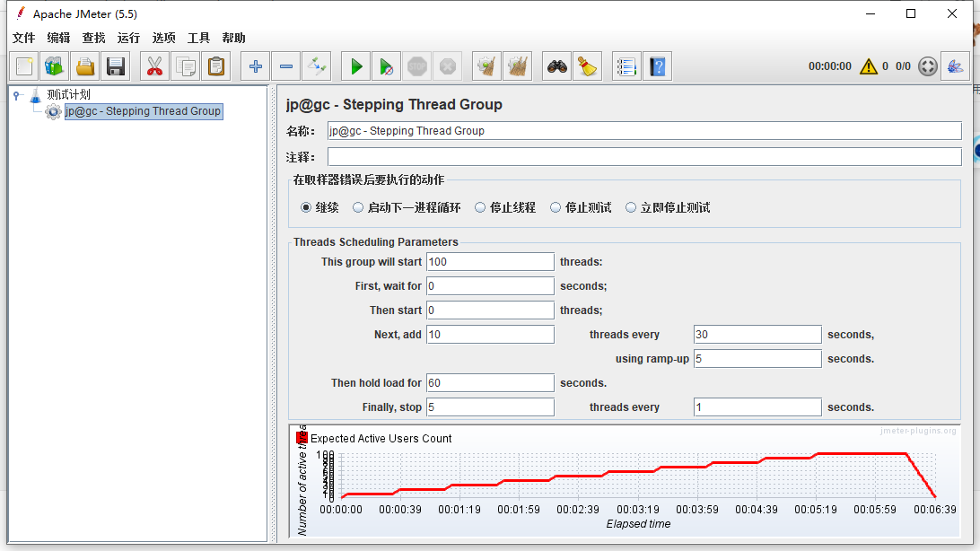Edit the Then start threads field

pos(490,310)
